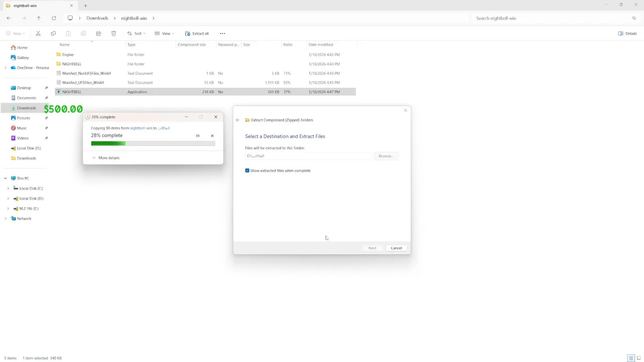Image resolution: width=644 pixels, height=362 pixels.
Task: Refresh the nightbell-win folder view
Action: (x=54, y=18)
